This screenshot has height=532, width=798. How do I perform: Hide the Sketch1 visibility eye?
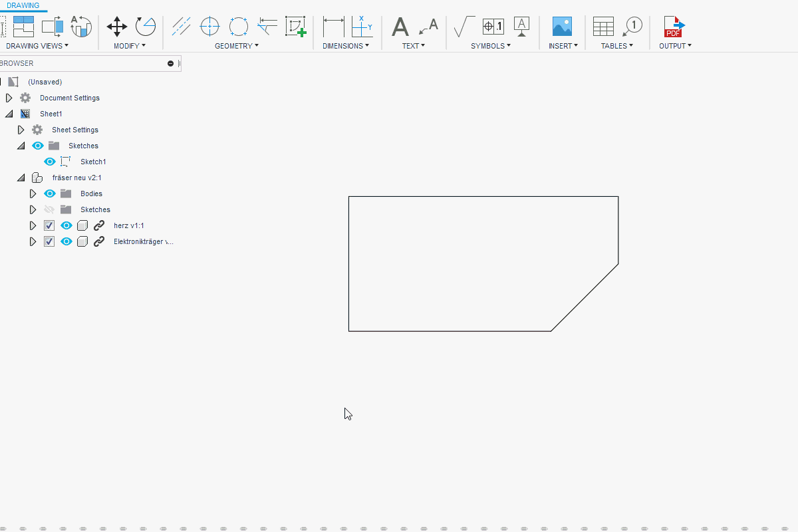pos(49,161)
